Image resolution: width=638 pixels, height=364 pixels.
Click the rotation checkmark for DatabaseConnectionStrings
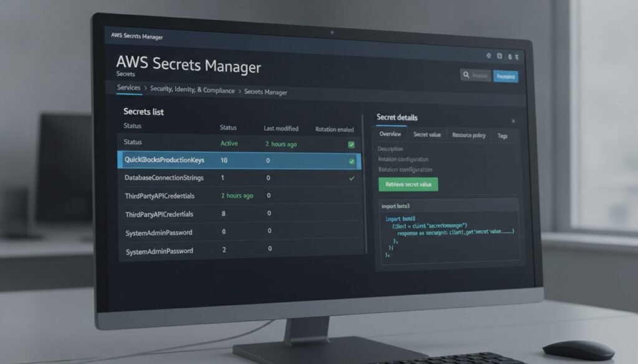[x=351, y=179]
